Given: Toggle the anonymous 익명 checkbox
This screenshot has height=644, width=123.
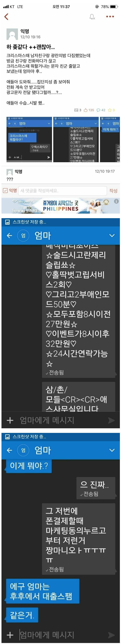Looking at the screenshot, I should (5, 191).
